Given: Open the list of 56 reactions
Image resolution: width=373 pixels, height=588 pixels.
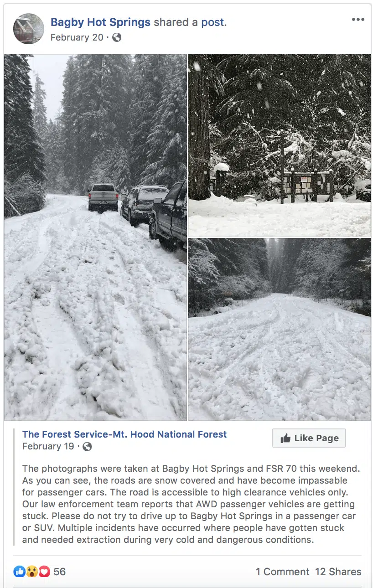Looking at the screenshot, I should (x=60, y=572).
